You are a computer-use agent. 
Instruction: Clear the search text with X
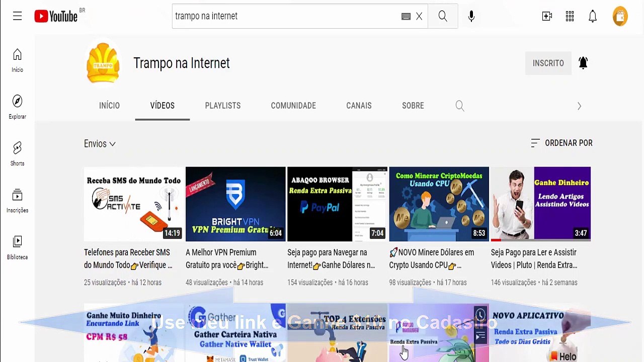tap(419, 16)
